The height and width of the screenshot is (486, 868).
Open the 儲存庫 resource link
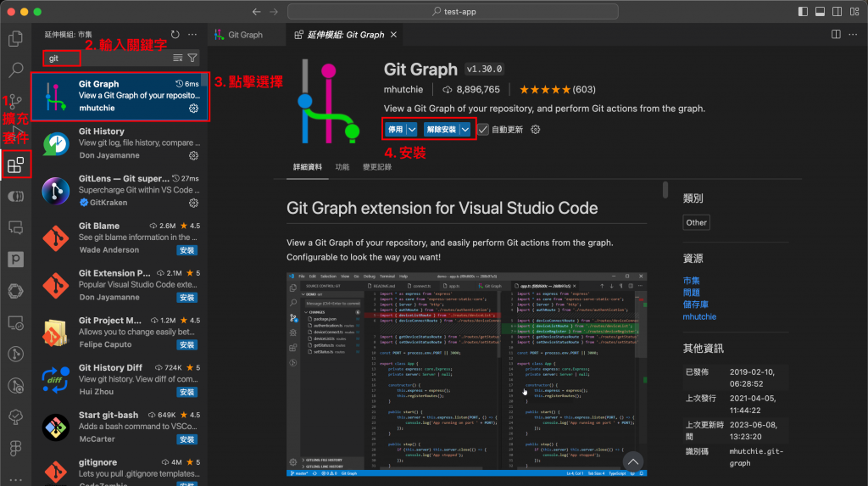[695, 304]
